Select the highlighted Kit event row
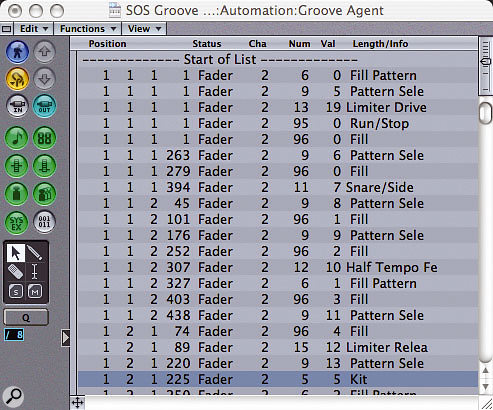 coord(278,379)
